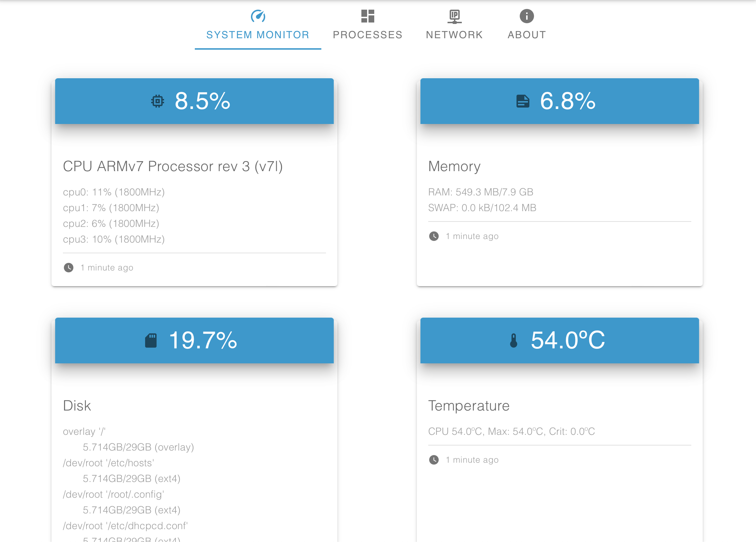Select the System Monitor tab
Screen dimensions: 756x542
pos(258,34)
